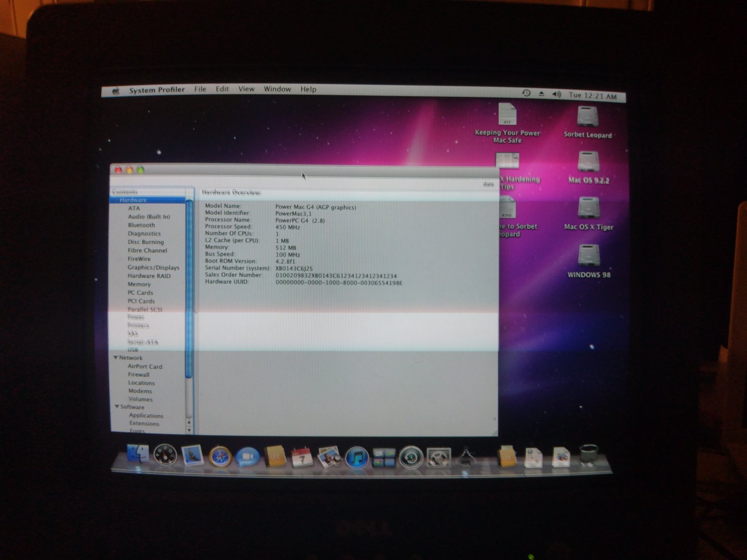Select Graphics/Displays in the sidebar

point(153,268)
